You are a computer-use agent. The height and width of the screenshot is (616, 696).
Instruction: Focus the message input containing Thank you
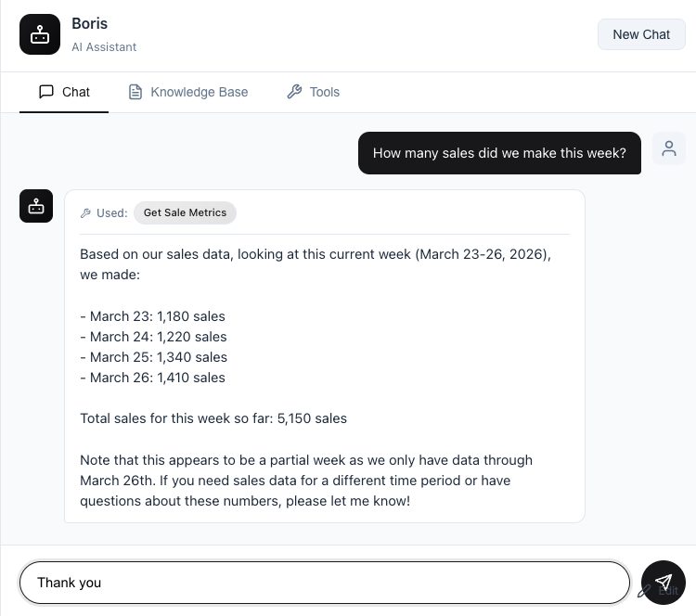(x=325, y=583)
